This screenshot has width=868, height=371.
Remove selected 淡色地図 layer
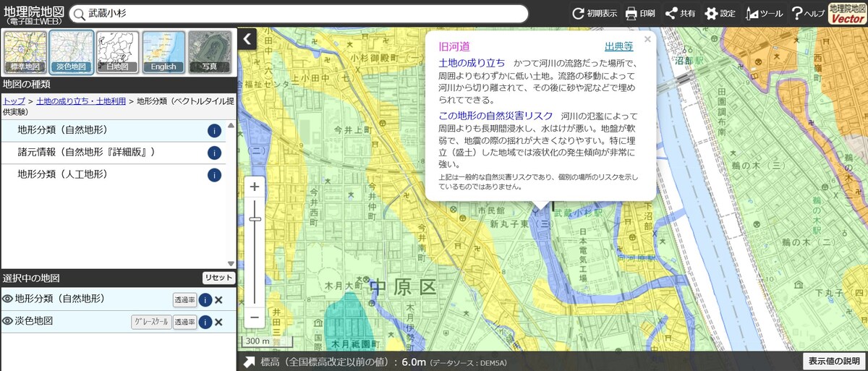tap(218, 322)
